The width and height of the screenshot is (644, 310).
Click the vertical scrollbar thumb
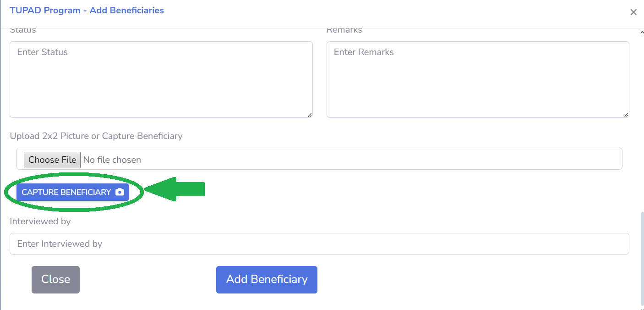641,258
